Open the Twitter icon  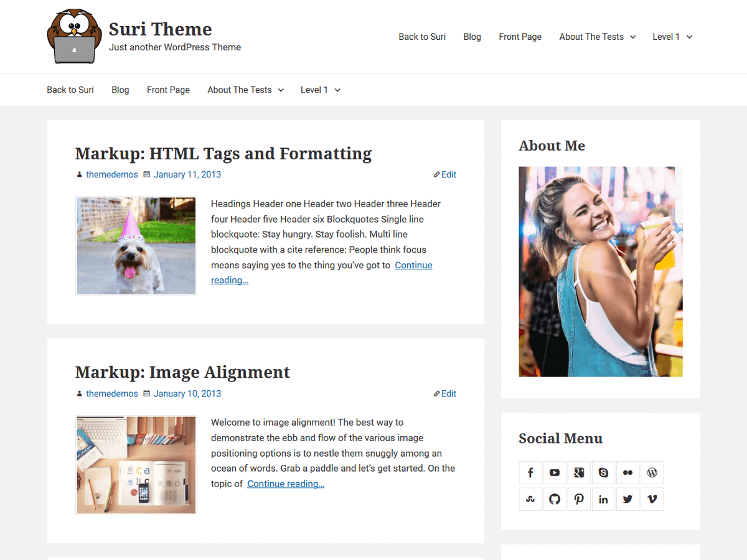coord(627,499)
